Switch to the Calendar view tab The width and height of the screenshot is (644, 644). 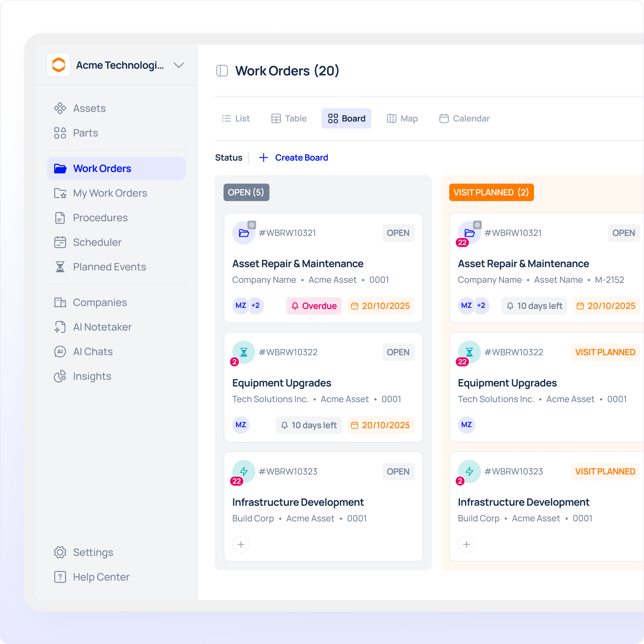(x=464, y=119)
